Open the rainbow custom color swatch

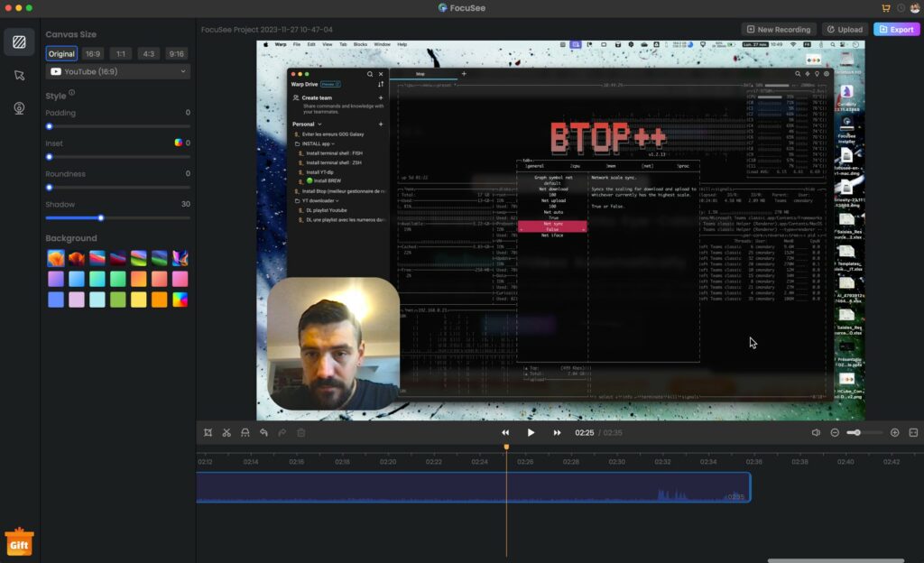coord(180,300)
